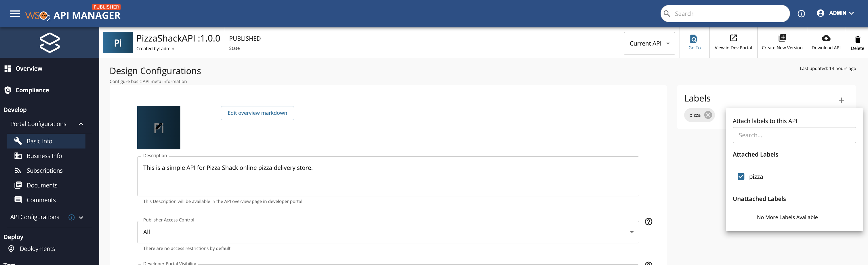Click the Go To search icon
Viewport: 868px width, 265px height.
pyautogui.click(x=694, y=39)
